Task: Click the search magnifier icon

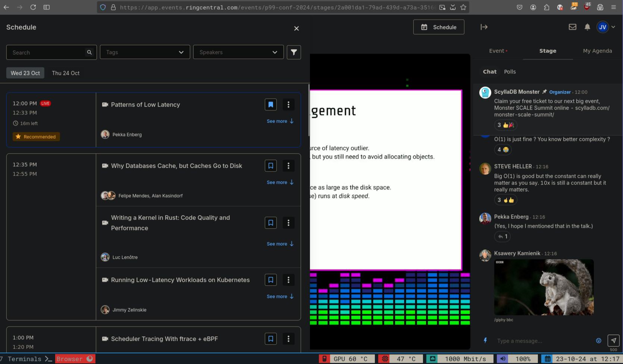Action: pyautogui.click(x=89, y=53)
